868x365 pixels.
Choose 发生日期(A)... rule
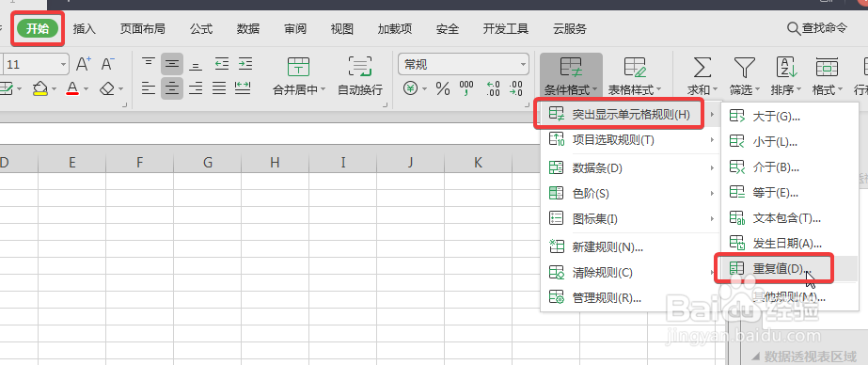[x=791, y=243]
